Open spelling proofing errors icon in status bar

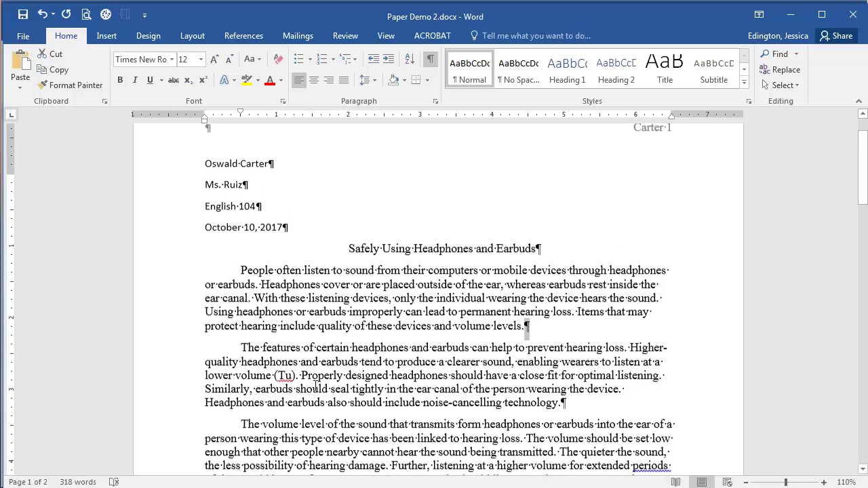pos(114,482)
